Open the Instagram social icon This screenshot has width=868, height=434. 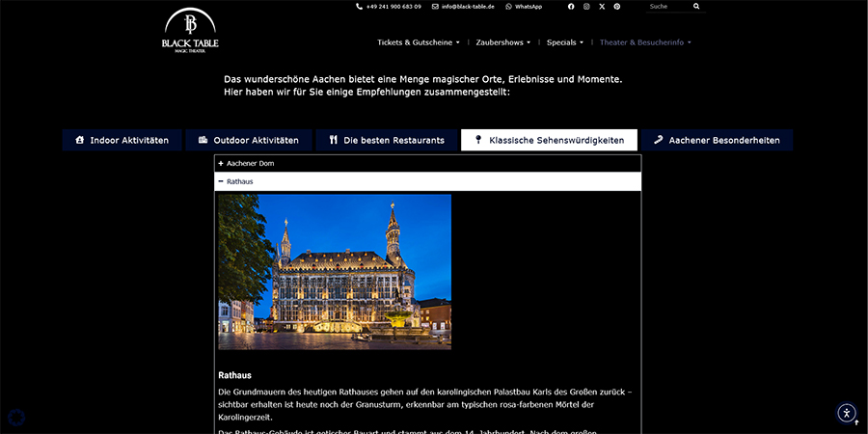pyautogui.click(x=586, y=7)
